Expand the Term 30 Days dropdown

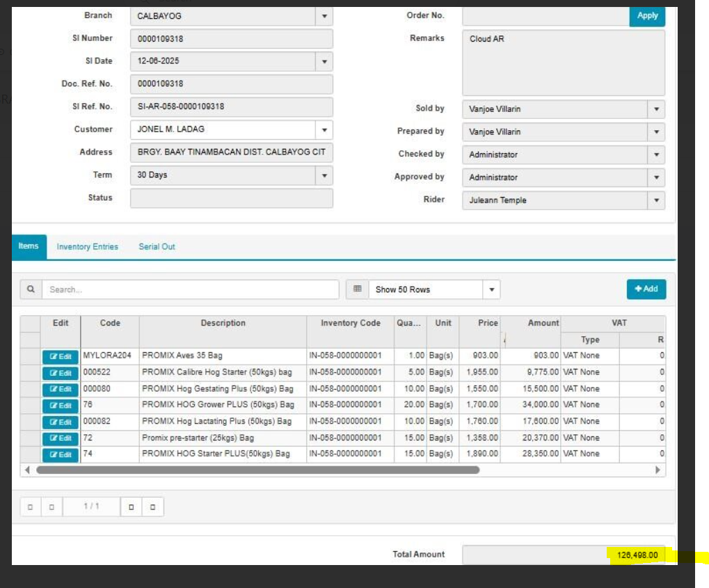click(324, 176)
